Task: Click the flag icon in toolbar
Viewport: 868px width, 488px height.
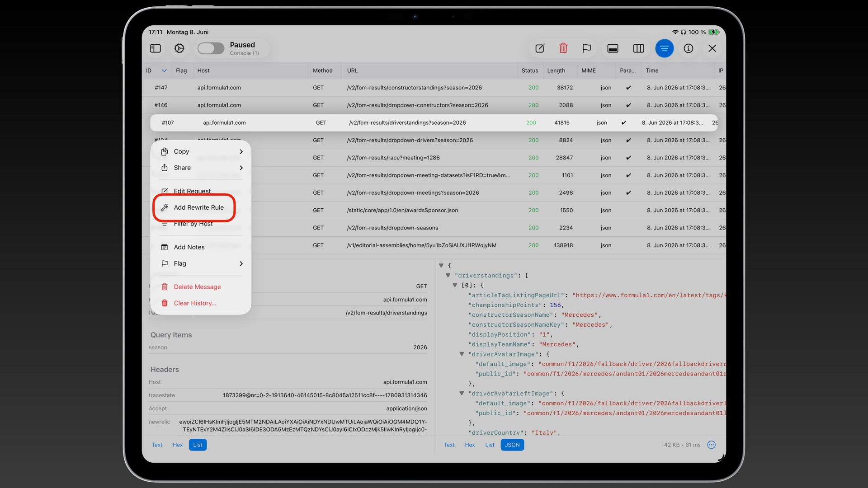Action: [587, 48]
